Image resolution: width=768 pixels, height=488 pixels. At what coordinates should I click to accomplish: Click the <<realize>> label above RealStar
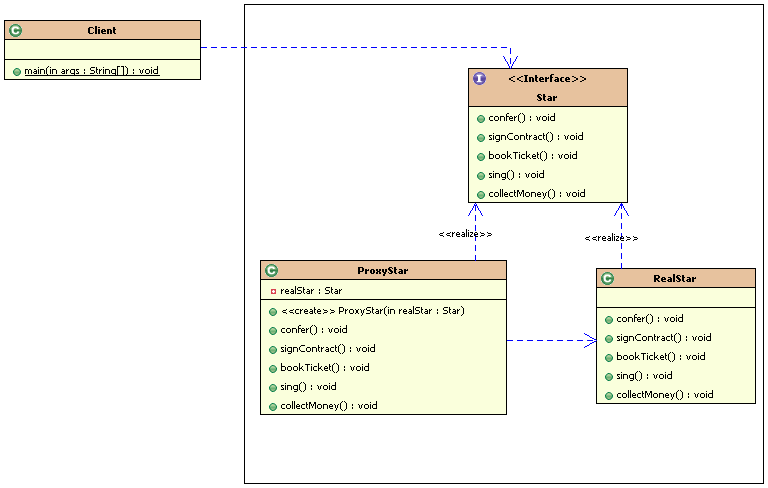click(611, 238)
